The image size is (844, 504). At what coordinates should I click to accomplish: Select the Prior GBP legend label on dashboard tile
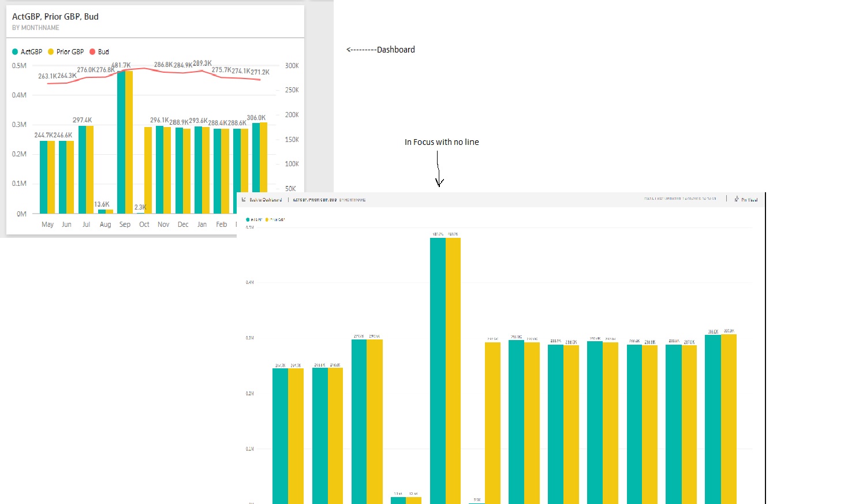70,52
